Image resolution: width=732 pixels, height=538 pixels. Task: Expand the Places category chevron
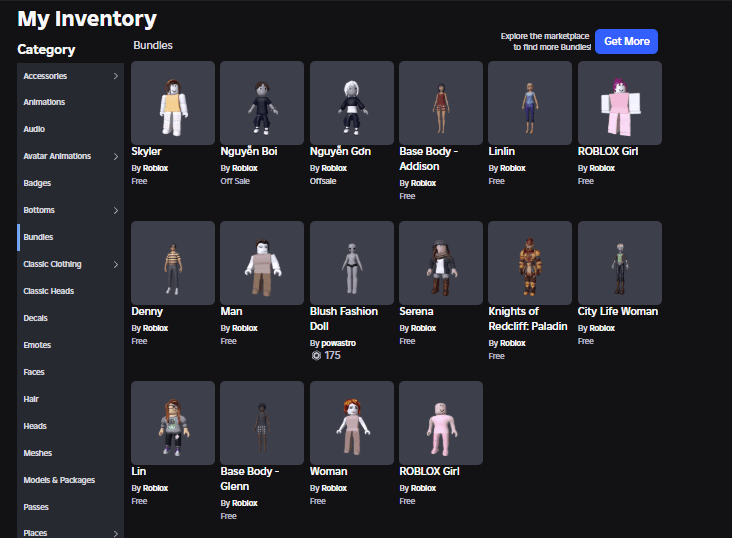116,533
